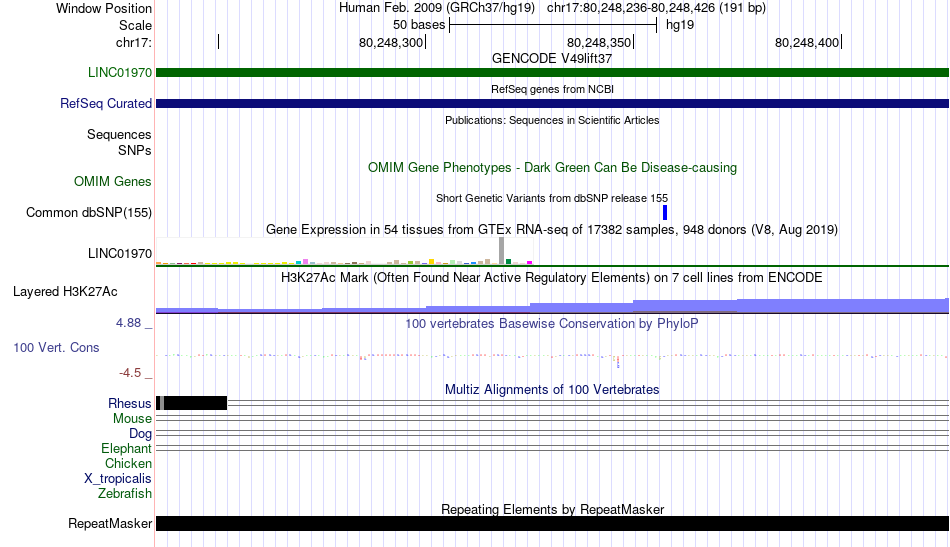
Task: Click OMIM Gene Phenotypes track title
Action: pyautogui.click(x=552, y=168)
